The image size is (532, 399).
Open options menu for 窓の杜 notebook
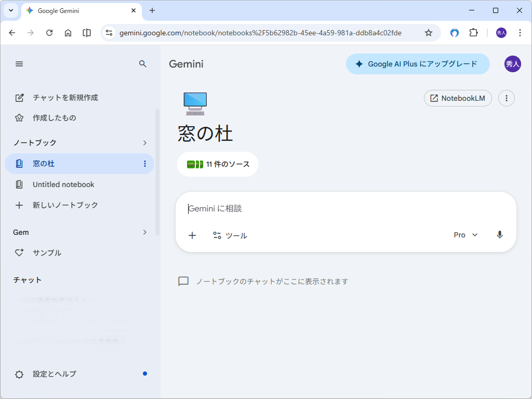pyautogui.click(x=144, y=163)
